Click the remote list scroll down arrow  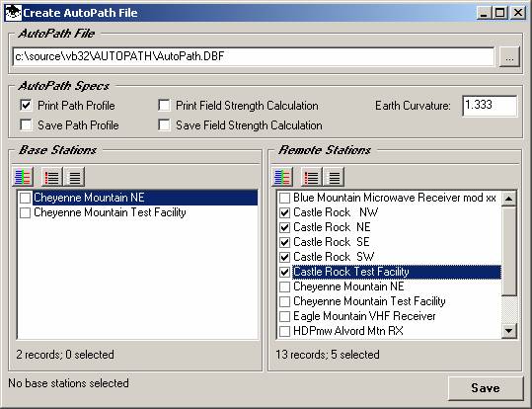pos(509,330)
